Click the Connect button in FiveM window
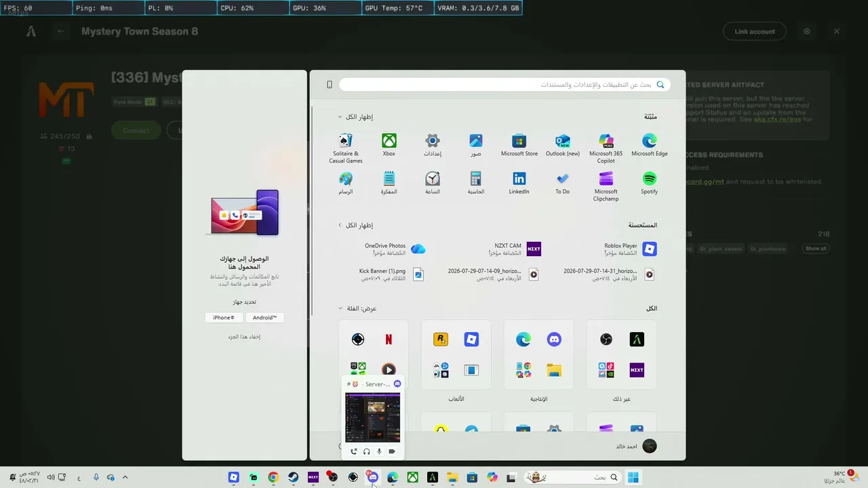Screen dimensions: 868x488 136,130
